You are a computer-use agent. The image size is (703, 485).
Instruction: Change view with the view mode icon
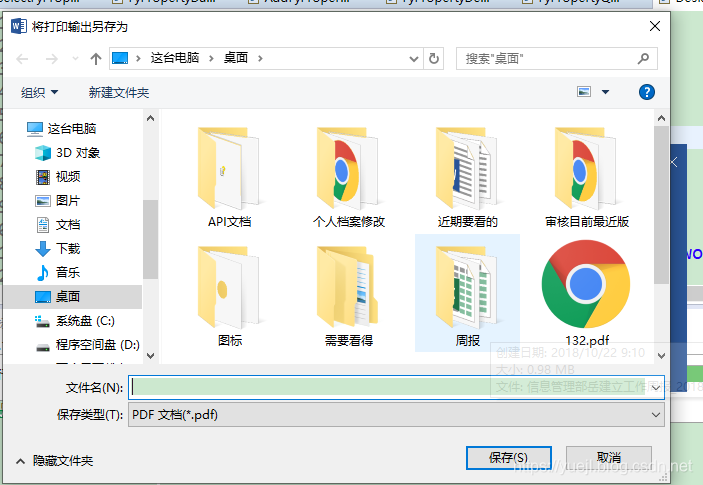[x=584, y=92]
